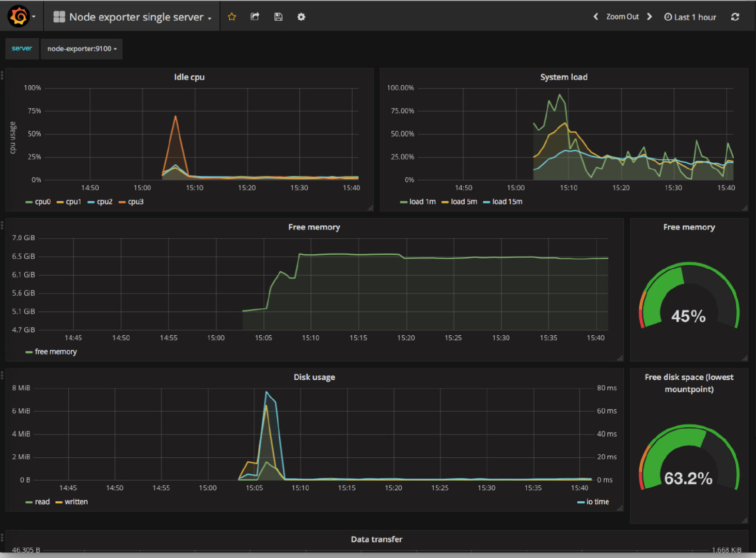Image resolution: width=756 pixels, height=558 pixels.
Task: Click the 45% free memory gauge value
Action: pos(688,316)
